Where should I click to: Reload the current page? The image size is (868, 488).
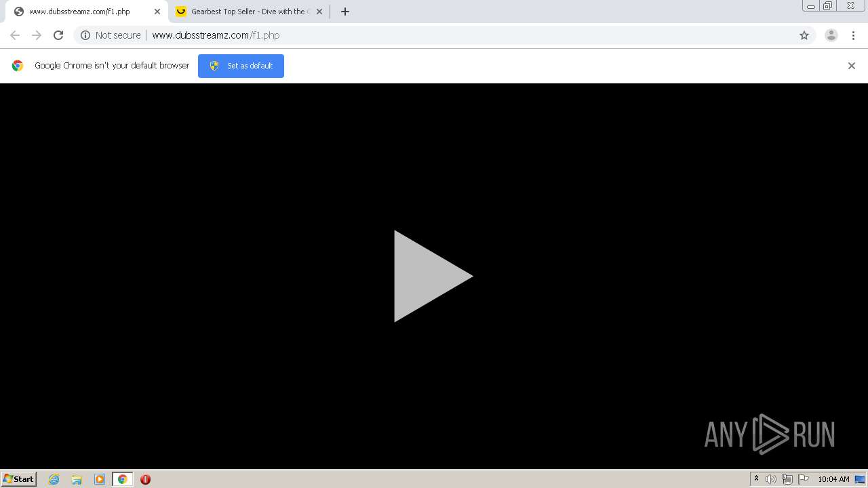(x=58, y=35)
